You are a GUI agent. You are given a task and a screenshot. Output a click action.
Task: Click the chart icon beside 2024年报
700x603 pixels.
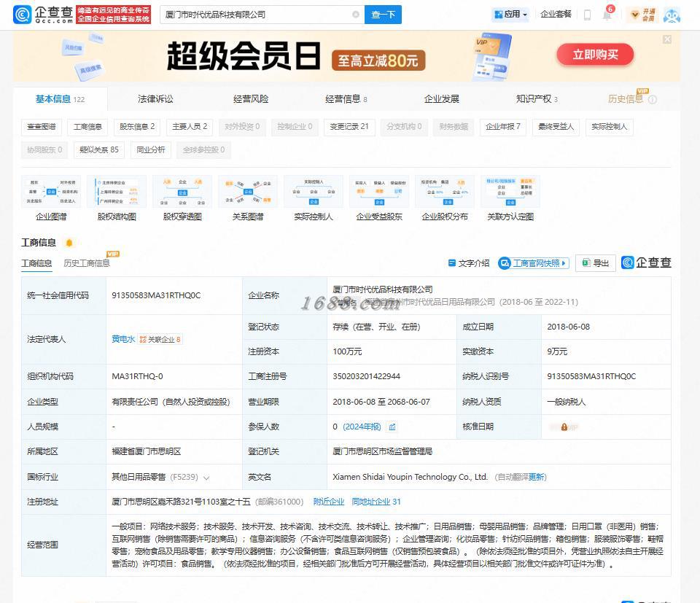pyautogui.click(x=392, y=427)
